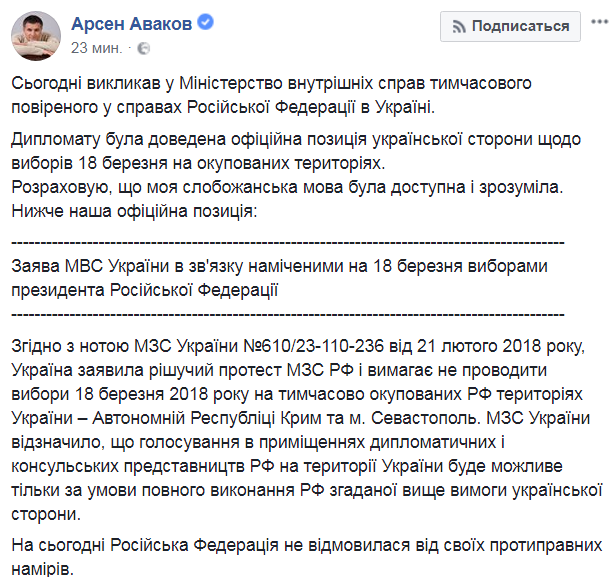Click the Арсен Аваков name link
The height and width of the screenshot is (577, 614).
[131, 22]
